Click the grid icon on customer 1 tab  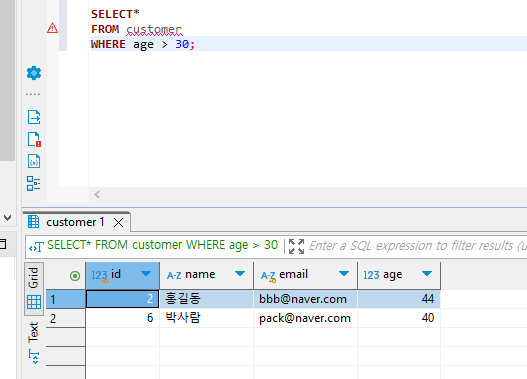(x=34, y=222)
